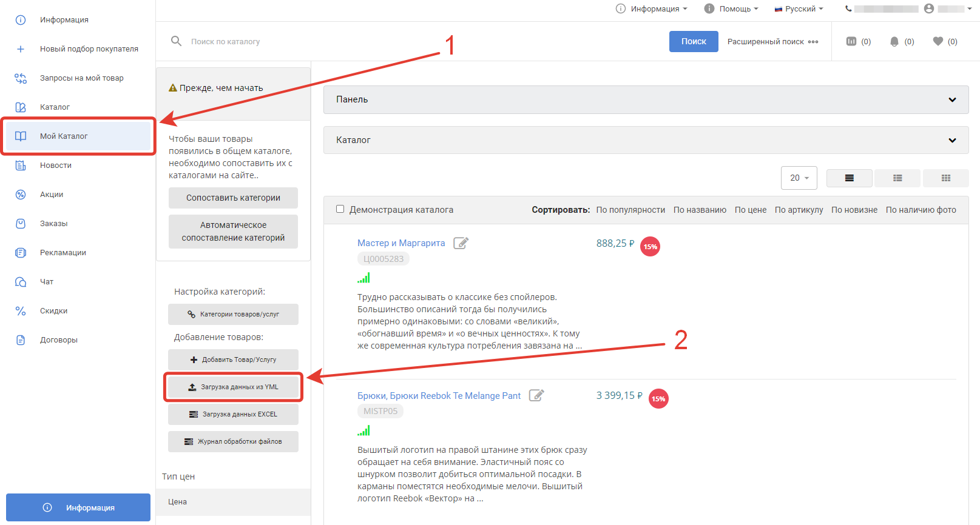Click the edit icon beside Брюки Reebok product
The height and width of the screenshot is (525, 980).
(536, 395)
